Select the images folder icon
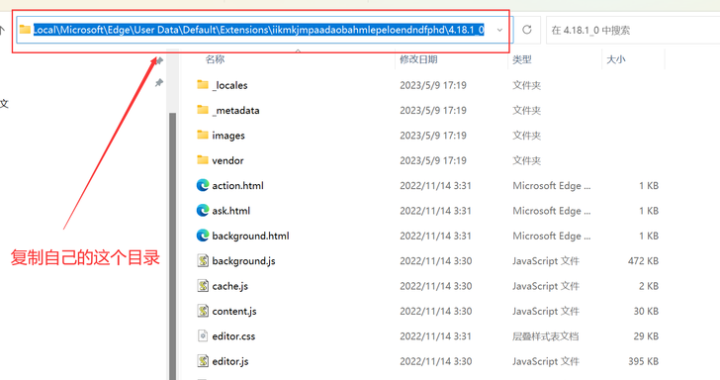 point(202,135)
